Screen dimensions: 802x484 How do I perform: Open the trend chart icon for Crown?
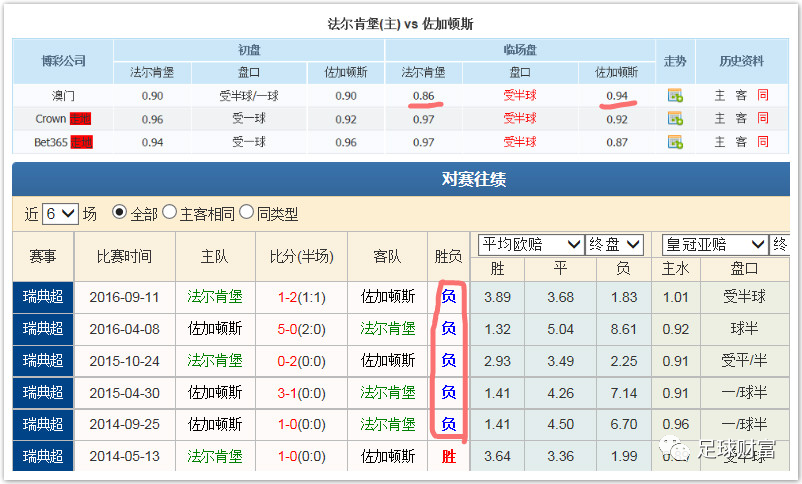[x=675, y=118]
